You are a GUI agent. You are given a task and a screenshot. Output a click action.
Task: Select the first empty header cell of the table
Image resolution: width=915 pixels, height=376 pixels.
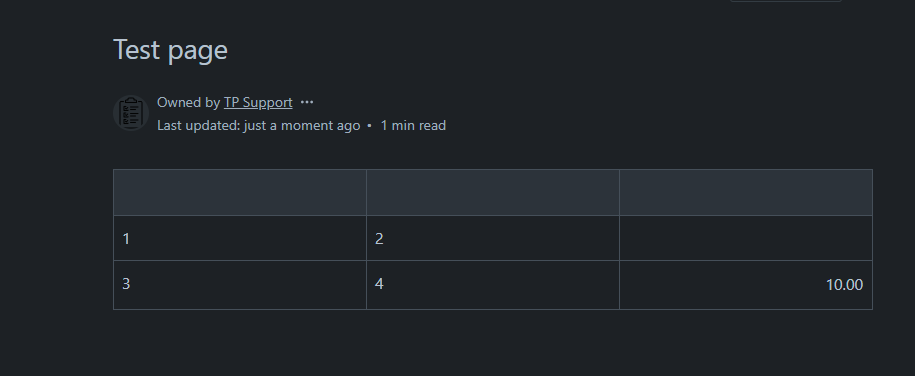pos(240,193)
